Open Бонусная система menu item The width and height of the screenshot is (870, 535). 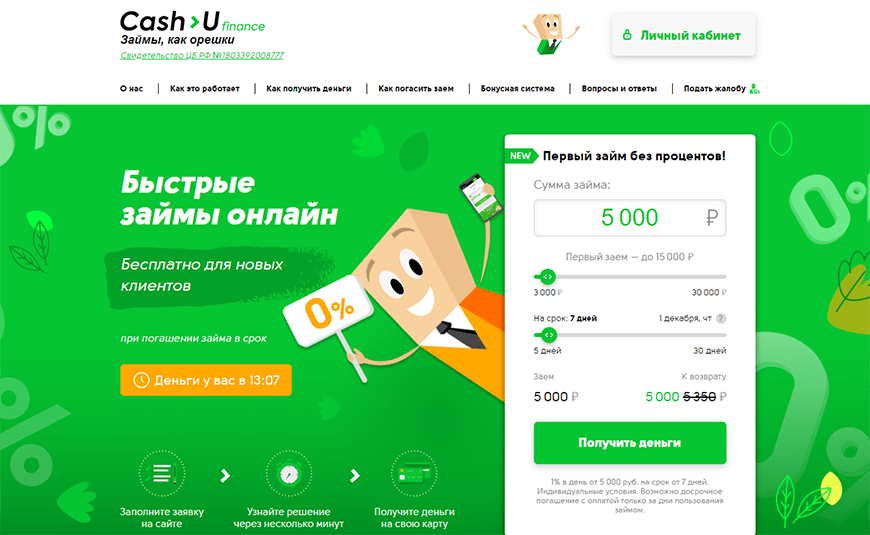[x=518, y=89]
